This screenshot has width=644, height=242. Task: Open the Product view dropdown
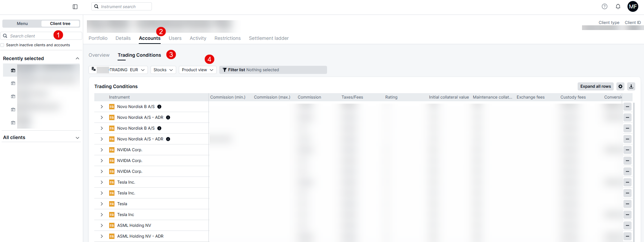point(197,70)
